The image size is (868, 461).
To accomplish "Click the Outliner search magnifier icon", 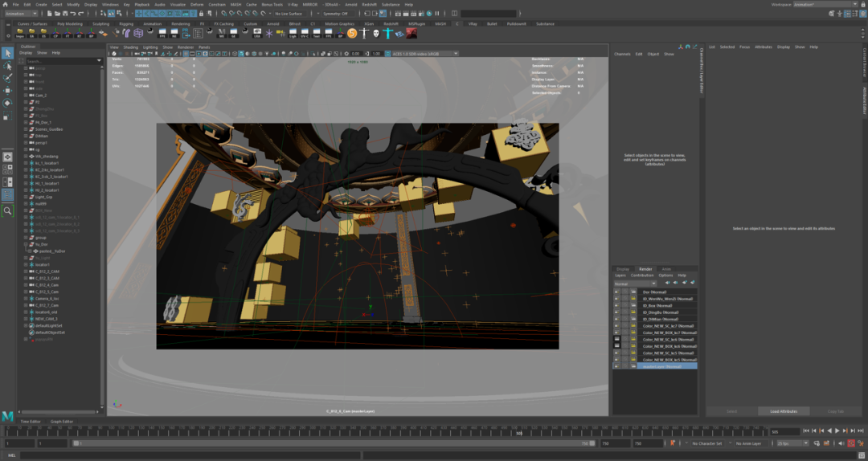I will (x=23, y=60).
